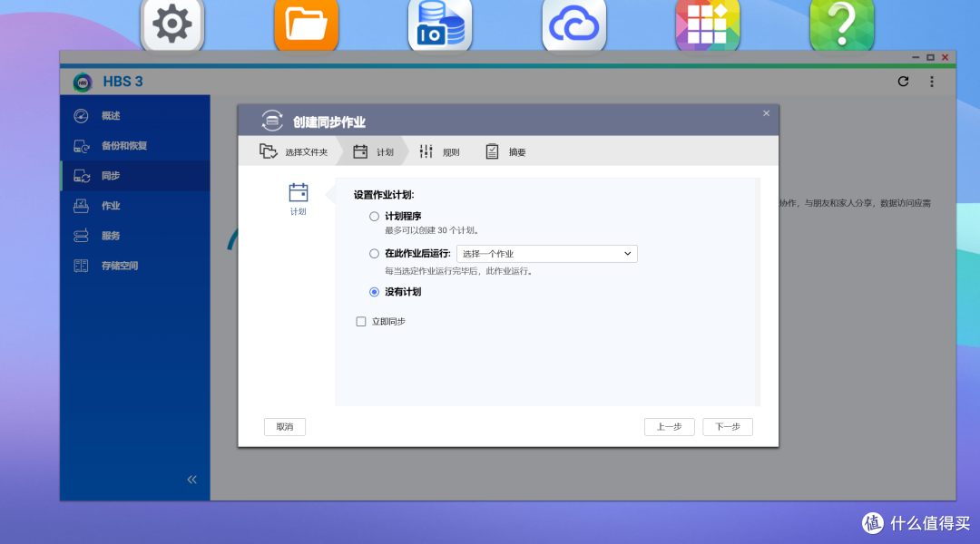980x544 pixels.
Task: Maximize the HBS 3 window
Action: click(x=930, y=57)
